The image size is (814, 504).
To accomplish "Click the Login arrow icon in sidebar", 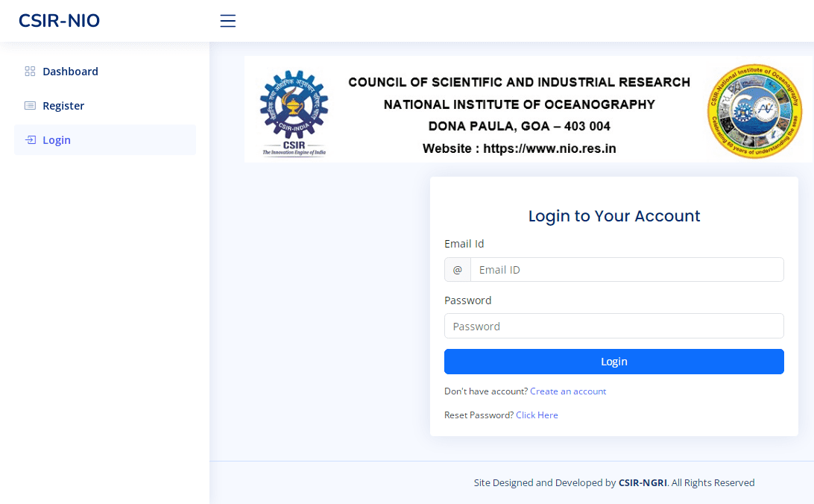I will tap(30, 140).
